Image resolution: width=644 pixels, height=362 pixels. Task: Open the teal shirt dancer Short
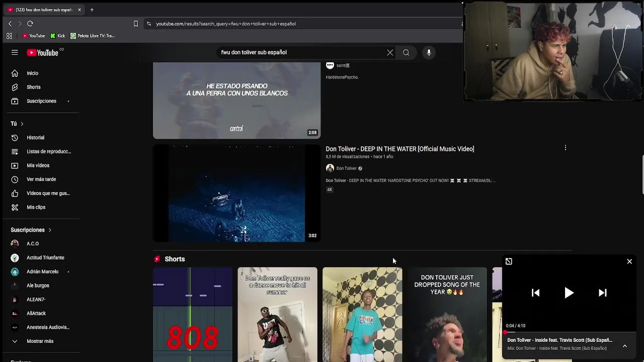[x=362, y=315]
